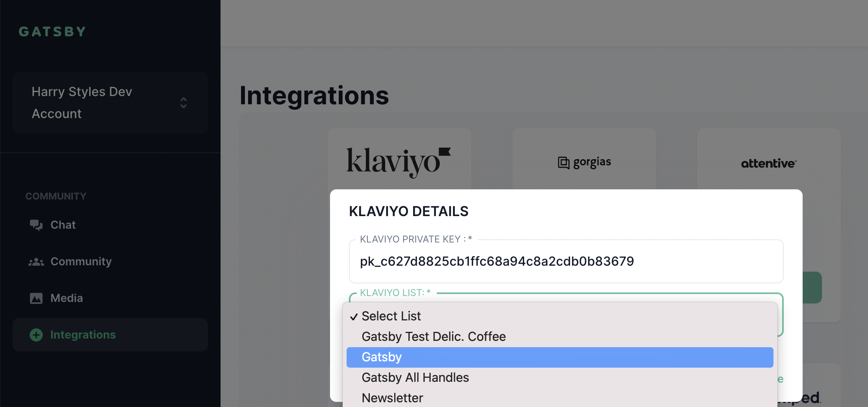Click the Media image icon
The height and width of the screenshot is (407, 868).
[36, 298]
